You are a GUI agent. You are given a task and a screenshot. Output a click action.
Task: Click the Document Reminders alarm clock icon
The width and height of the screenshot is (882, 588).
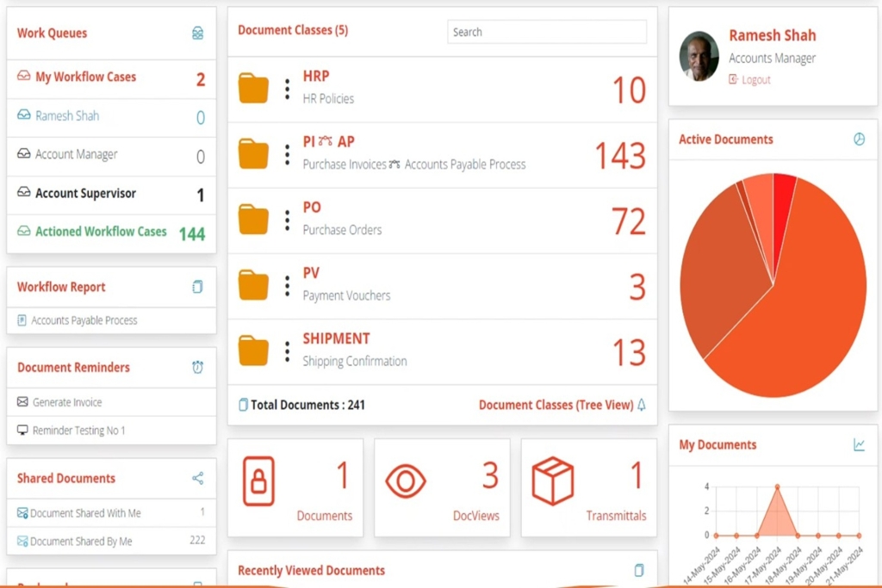point(197,367)
